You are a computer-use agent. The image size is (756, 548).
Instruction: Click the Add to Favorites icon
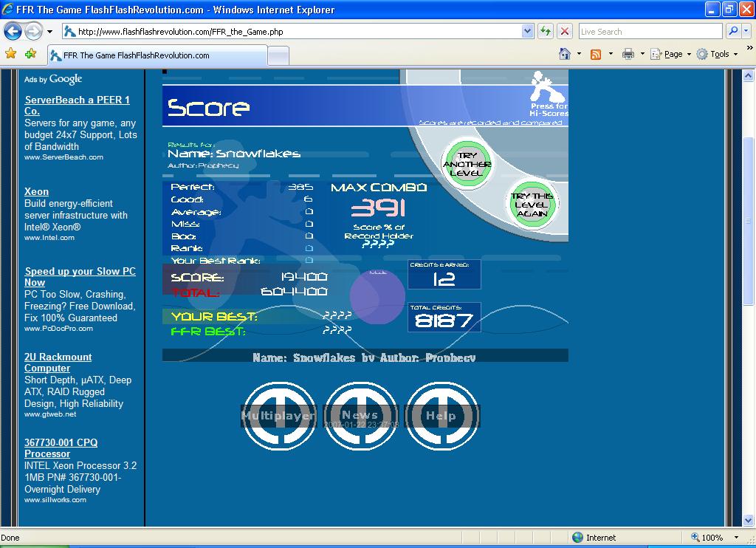pyautogui.click(x=31, y=54)
